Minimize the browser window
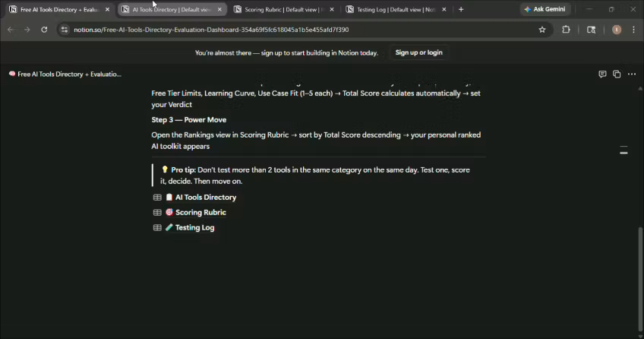 589,9
